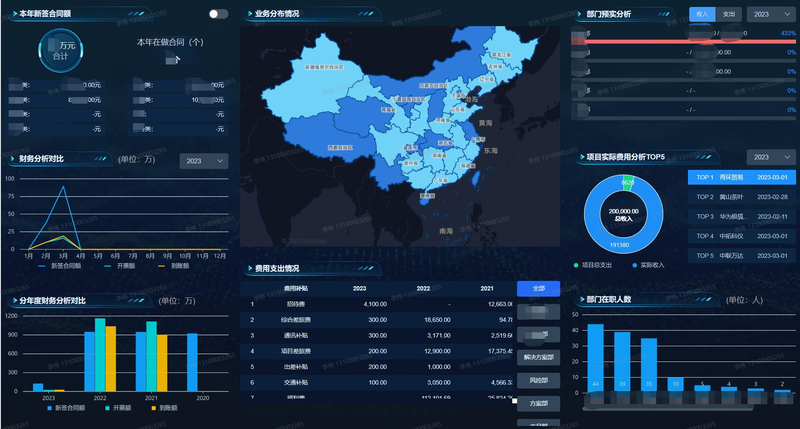The width and height of the screenshot is (800, 429).
Task: Toggle 到账额 legend under the yearly bar chart
Action: point(164,408)
